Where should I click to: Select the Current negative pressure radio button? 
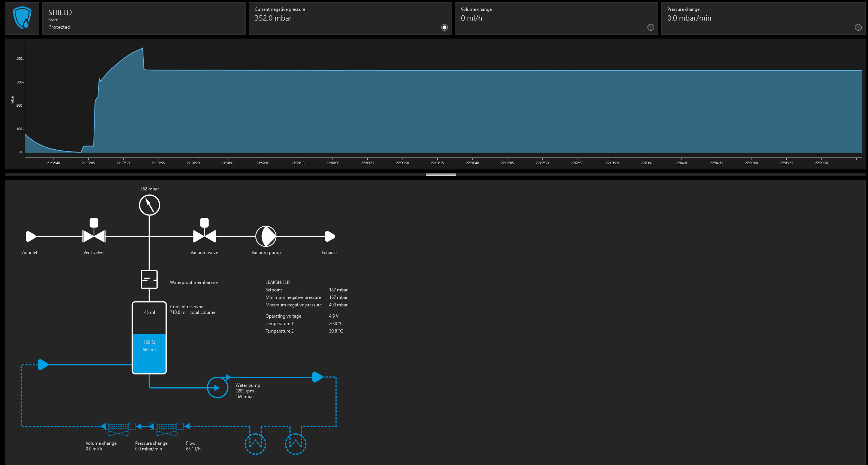tap(444, 27)
